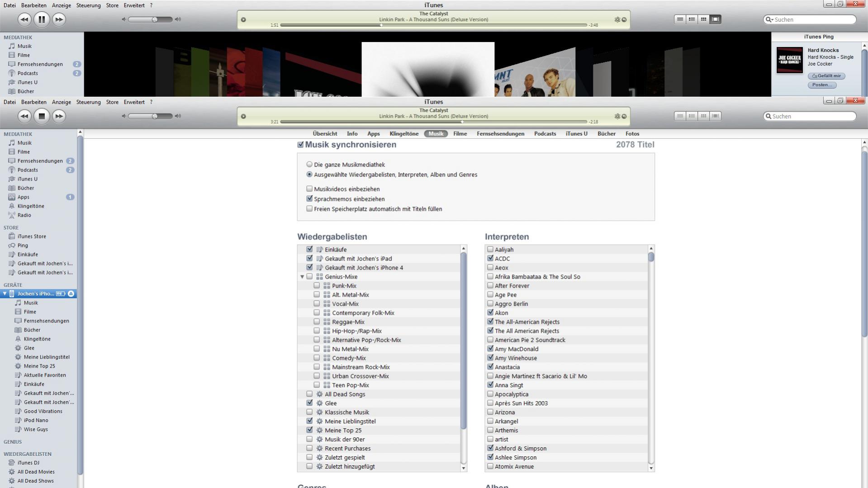Open the Store menu in upper window
Image resolution: width=868 pixels, height=488 pixels.
point(112,5)
